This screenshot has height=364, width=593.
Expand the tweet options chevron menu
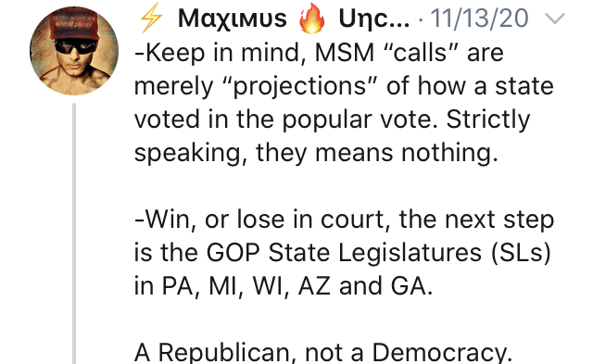tap(555, 19)
